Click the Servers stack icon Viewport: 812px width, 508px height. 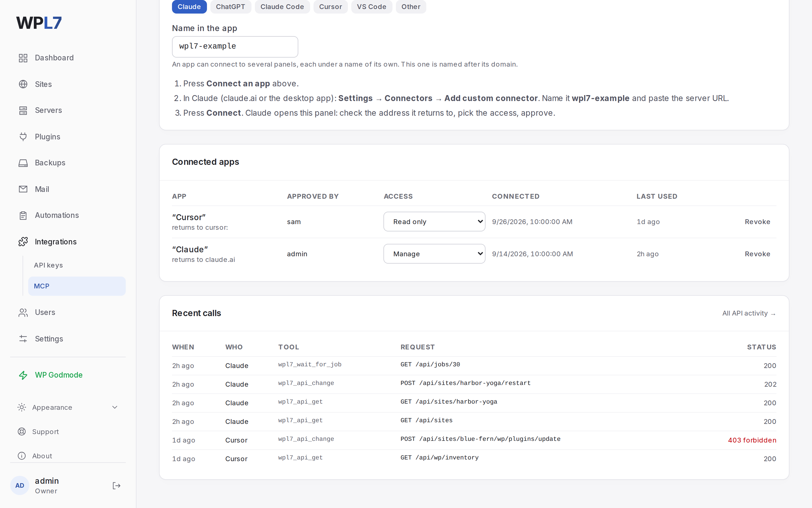(x=23, y=110)
